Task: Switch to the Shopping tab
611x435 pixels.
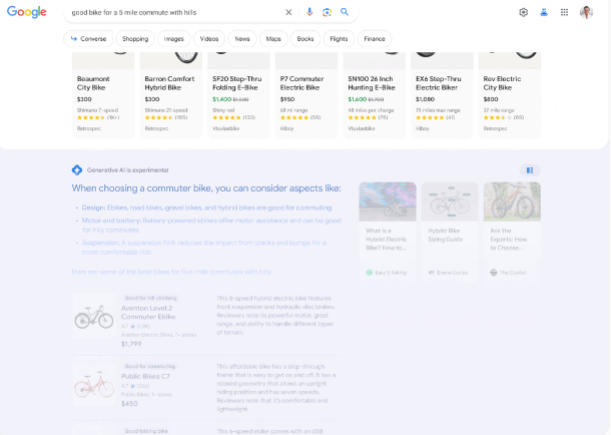Action: point(135,39)
